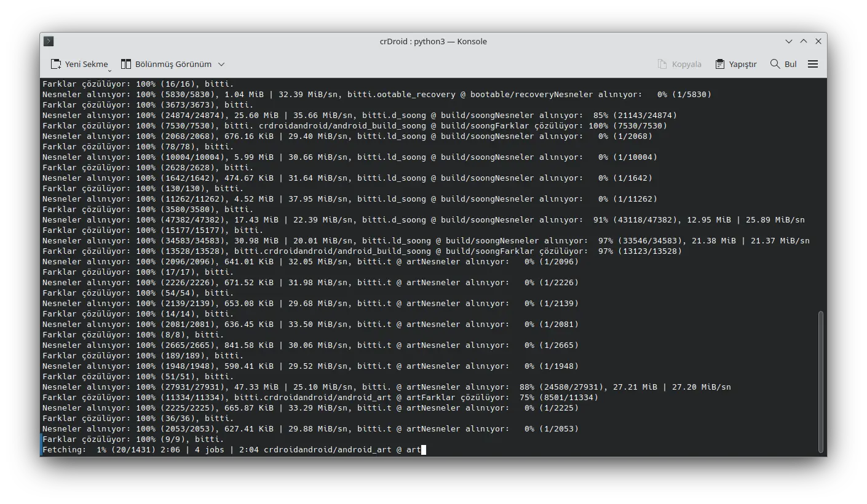Click the line with (2096/2096), 641.01 KiB
This screenshot has width=867, height=504.
click(310, 261)
